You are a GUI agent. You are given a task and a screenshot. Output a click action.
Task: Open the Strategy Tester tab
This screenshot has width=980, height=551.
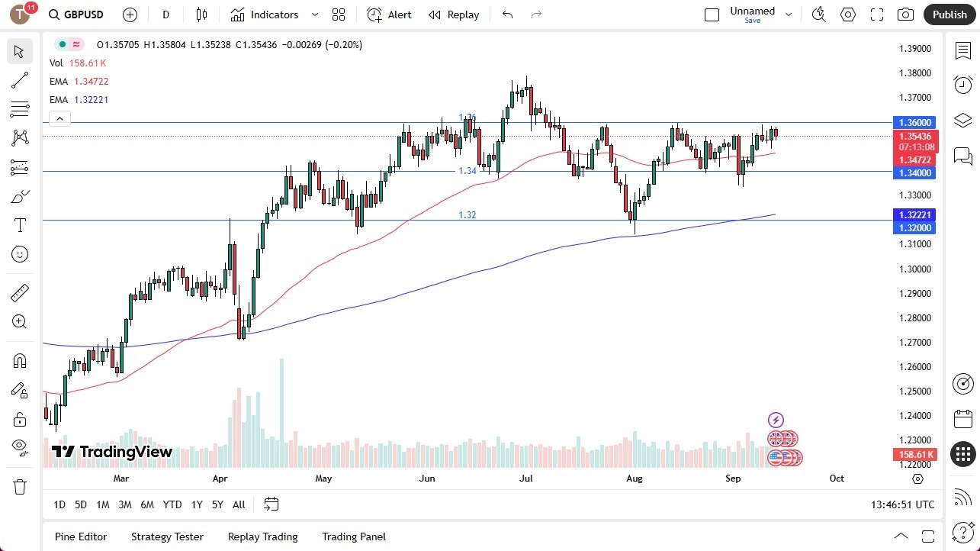click(x=167, y=536)
